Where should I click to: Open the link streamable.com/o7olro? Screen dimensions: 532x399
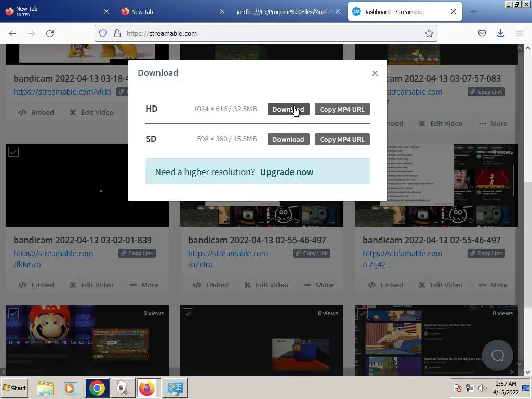click(x=228, y=259)
